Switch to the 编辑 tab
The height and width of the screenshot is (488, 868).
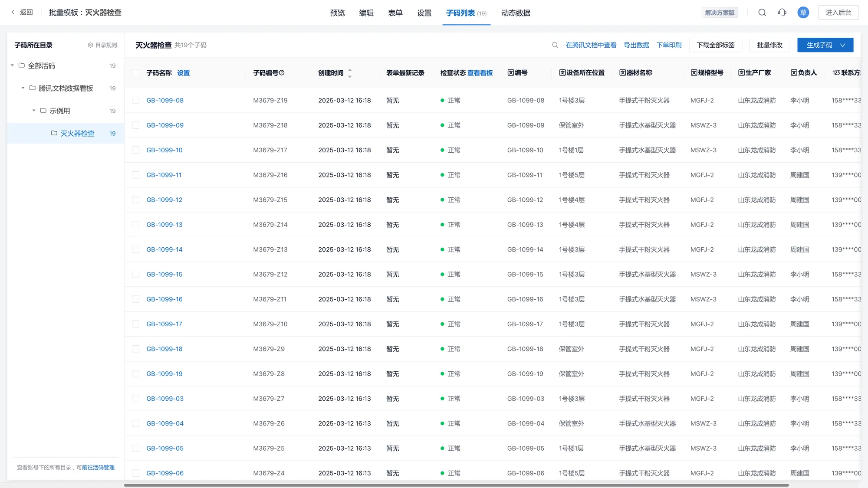pos(366,13)
